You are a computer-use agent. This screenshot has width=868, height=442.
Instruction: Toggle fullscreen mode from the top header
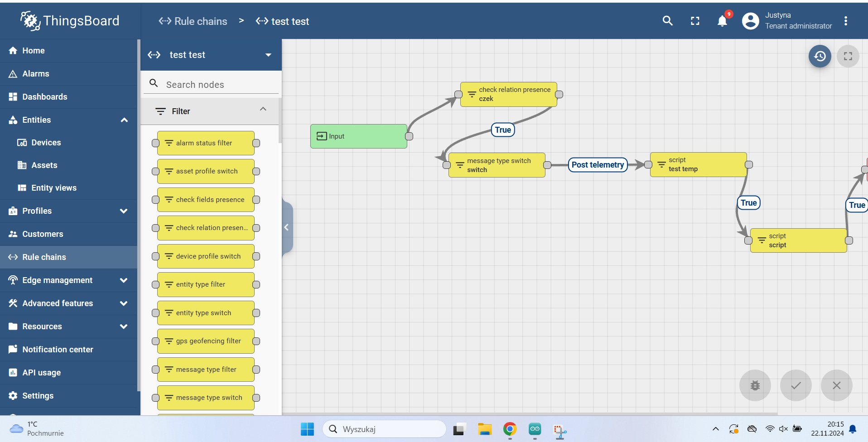click(x=695, y=21)
